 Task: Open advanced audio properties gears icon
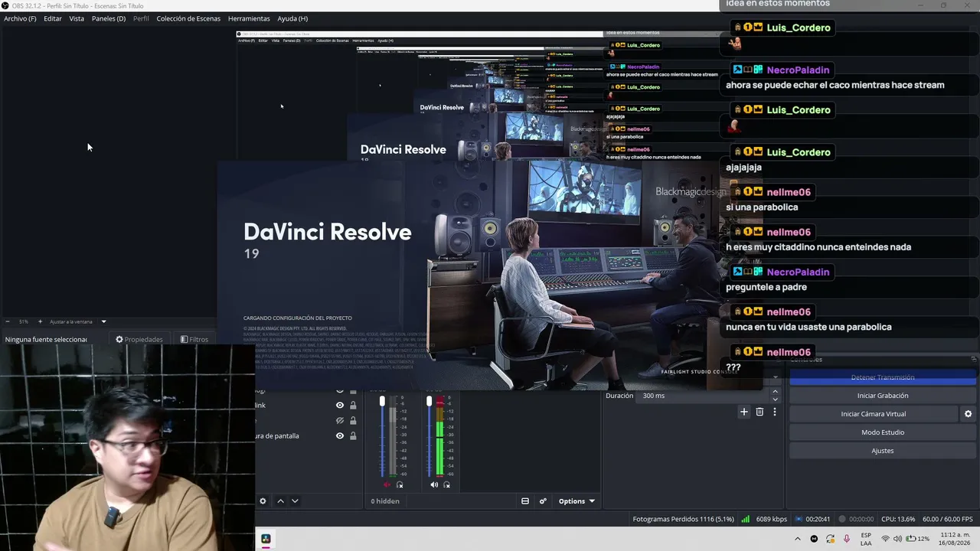pyautogui.click(x=543, y=501)
